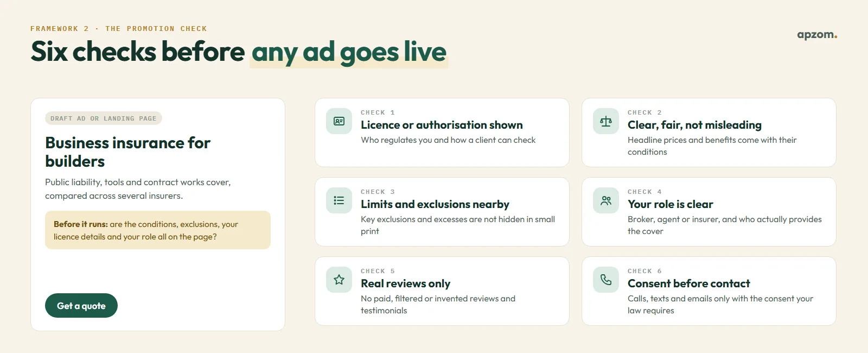Screen dimensions: 868x353
Task: Select the 'Your role is clear' title
Action: 670,204
